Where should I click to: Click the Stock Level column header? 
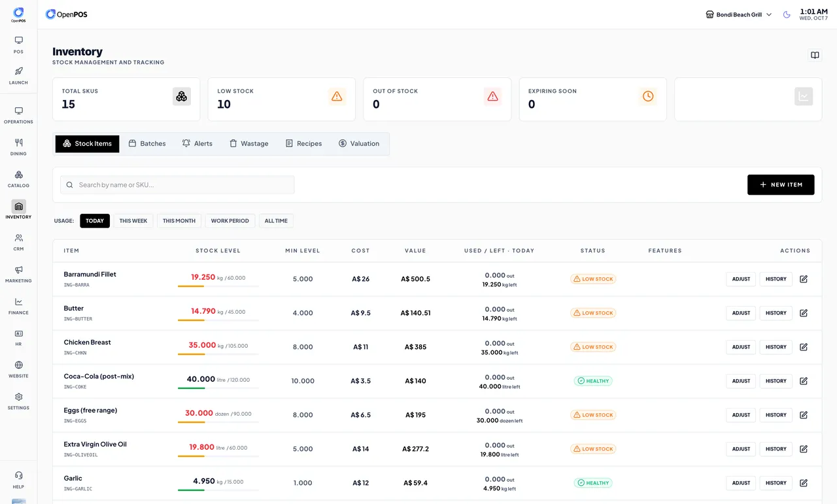pyautogui.click(x=218, y=251)
